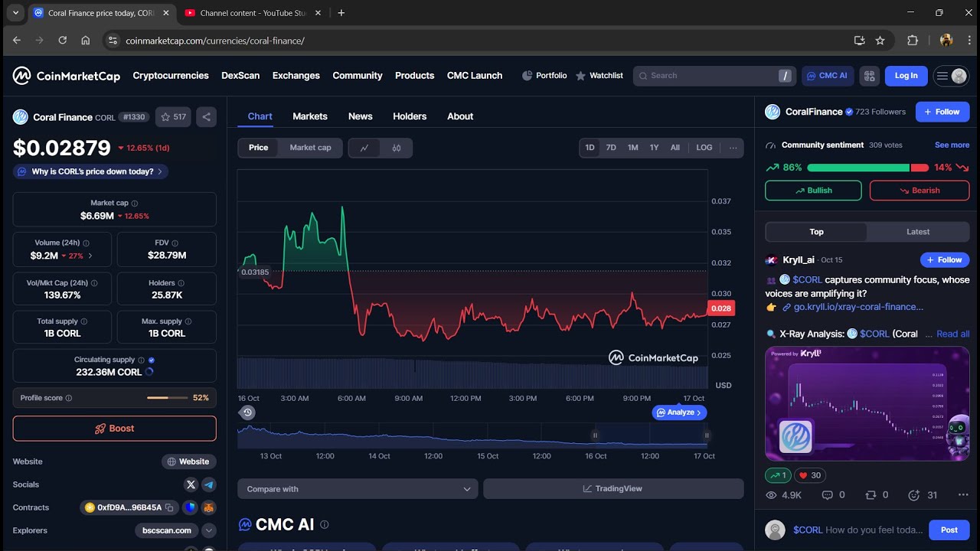980x551 pixels.
Task: Open Chrome extensions puzzle icon
Action: coord(913,41)
